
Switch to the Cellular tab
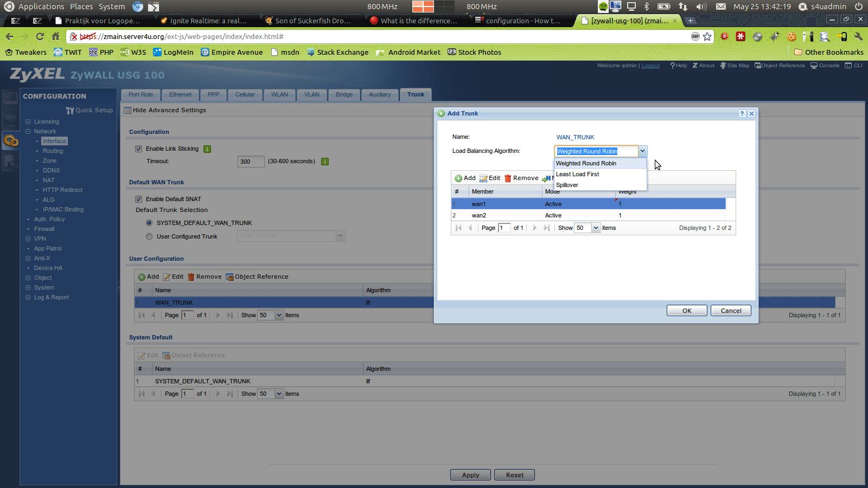point(245,95)
